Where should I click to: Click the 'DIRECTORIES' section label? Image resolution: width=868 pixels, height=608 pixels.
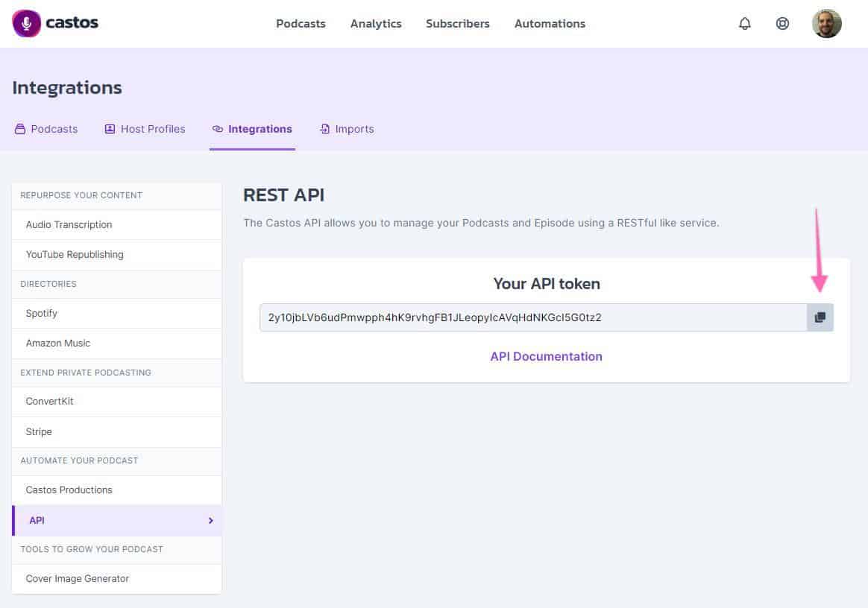pyautogui.click(x=48, y=284)
